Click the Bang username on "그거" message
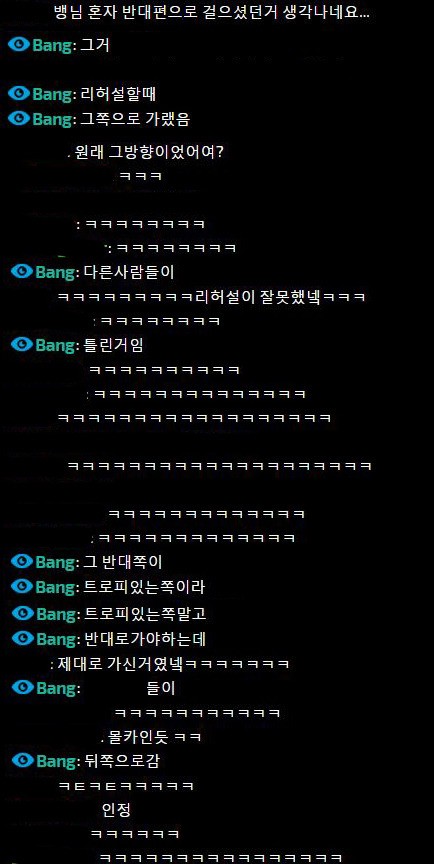 53,46
